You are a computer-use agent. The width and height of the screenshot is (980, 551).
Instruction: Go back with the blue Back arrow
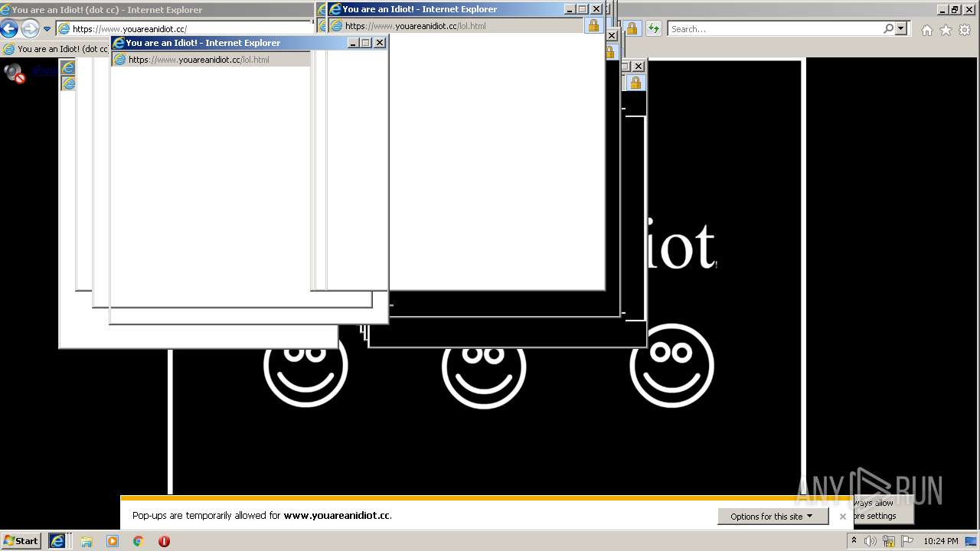pyautogui.click(x=9, y=29)
